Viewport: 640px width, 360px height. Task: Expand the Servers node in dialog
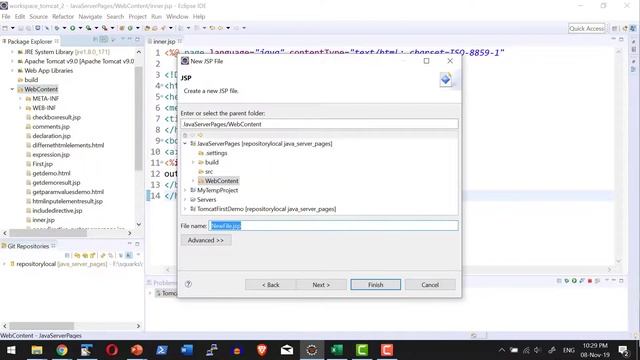[185, 200]
